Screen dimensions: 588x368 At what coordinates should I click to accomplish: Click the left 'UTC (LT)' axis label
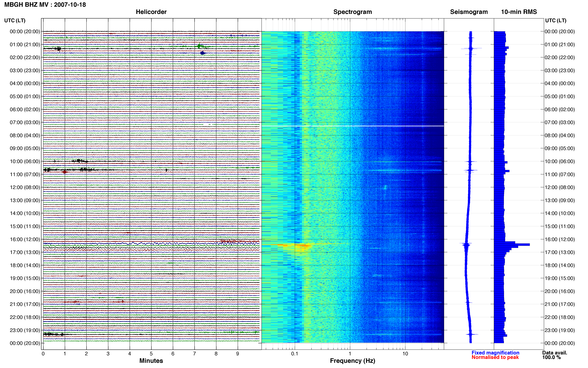tap(15, 20)
